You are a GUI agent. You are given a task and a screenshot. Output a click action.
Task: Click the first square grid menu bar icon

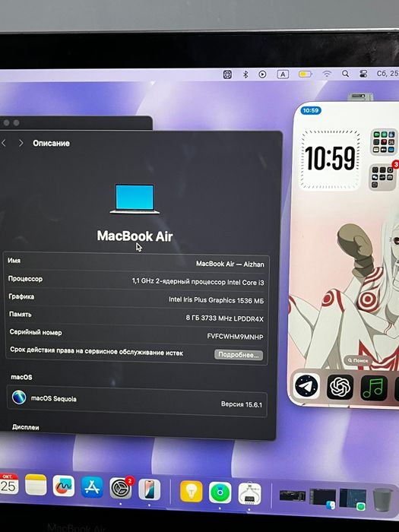tap(227, 74)
